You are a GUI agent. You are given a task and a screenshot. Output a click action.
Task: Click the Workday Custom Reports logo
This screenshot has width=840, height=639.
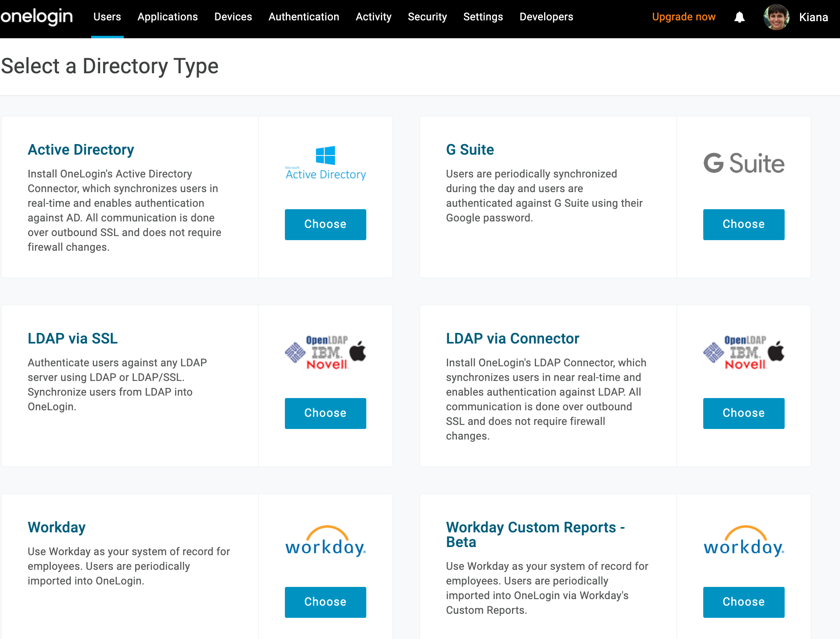(x=744, y=541)
